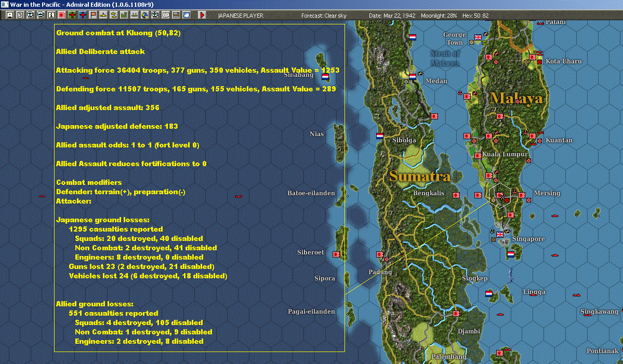Select the British flag at George Town
The height and width of the screenshot is (364, 623).
[478, 37]
